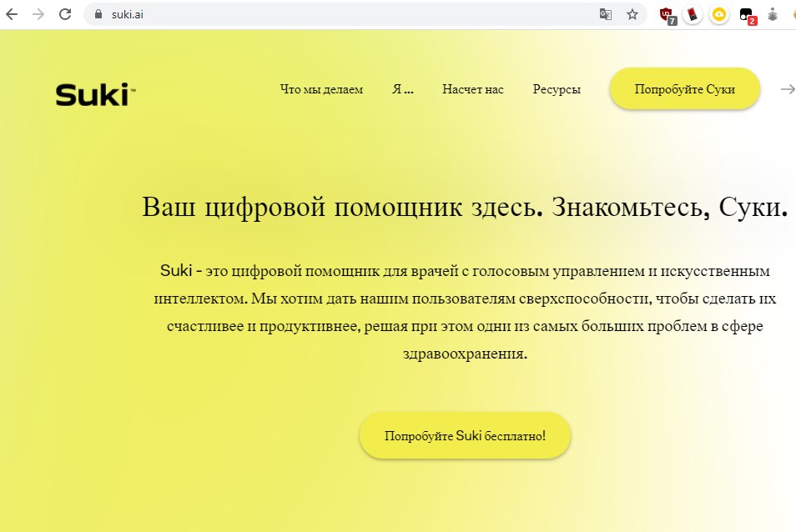View site info via the lock icon
Image resolution: width=796 pixels, height=532 pixels.
(x=98, y=14)
